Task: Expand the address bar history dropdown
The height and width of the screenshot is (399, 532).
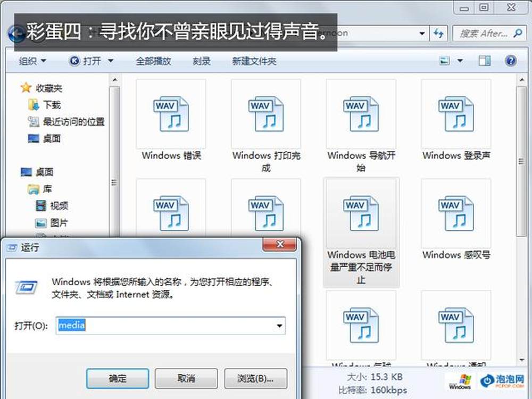Action: [422, 33]
